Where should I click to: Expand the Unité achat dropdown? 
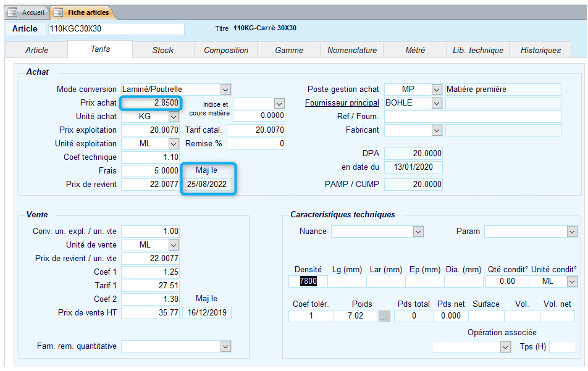click(174, 117)
